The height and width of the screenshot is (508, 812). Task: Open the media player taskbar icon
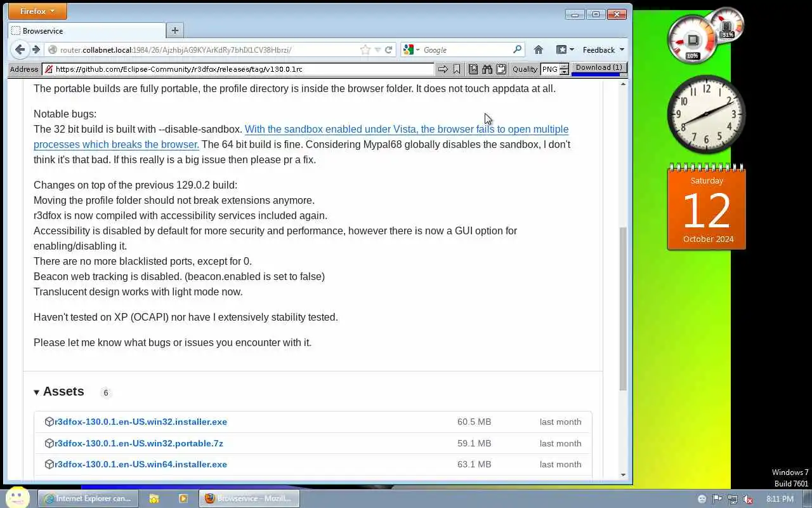pos(183,498)
